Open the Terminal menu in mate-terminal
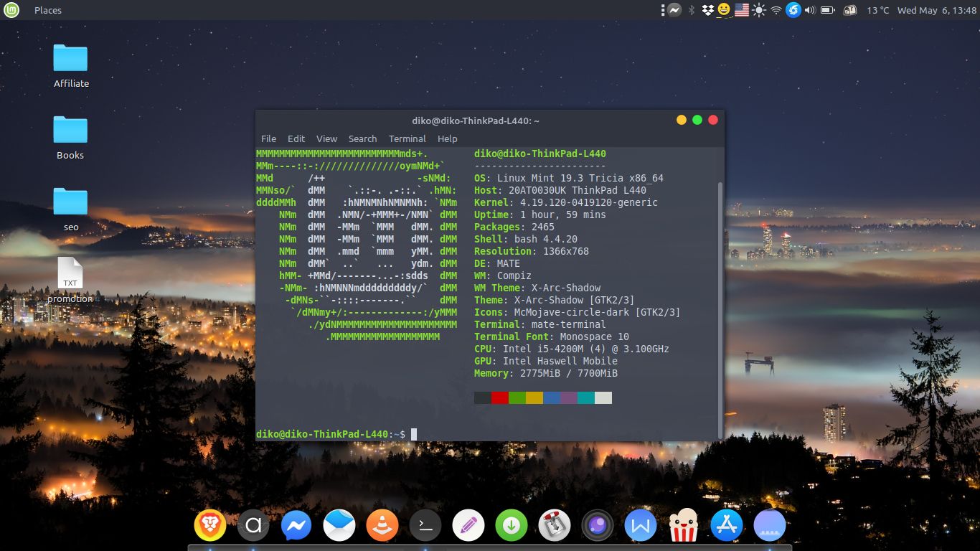 coord(407,138)
